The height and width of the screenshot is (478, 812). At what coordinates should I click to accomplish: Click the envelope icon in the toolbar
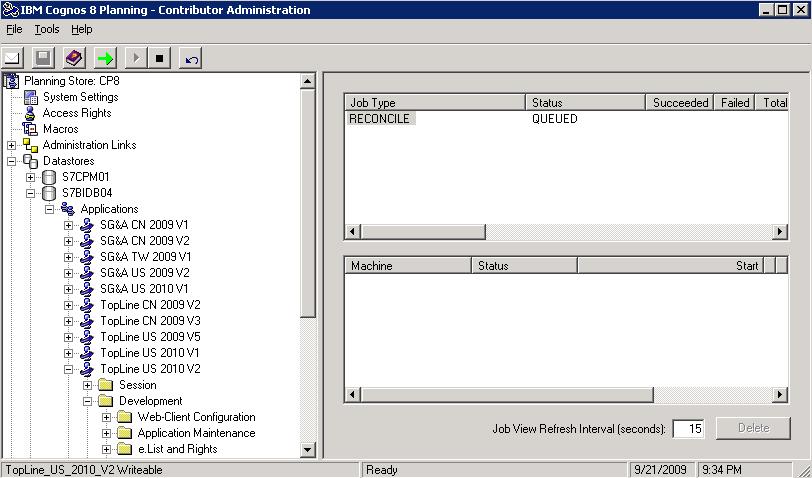[14, 58]
